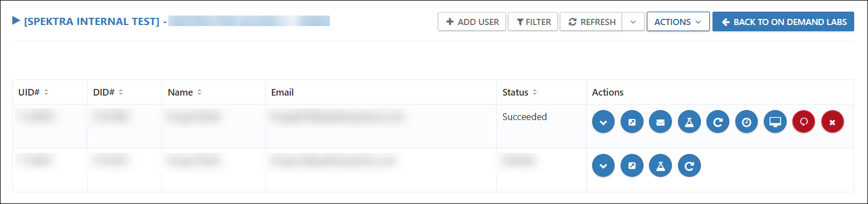Click the red X delete icon
The image size is (868, 204).
(x=832, y=122)
